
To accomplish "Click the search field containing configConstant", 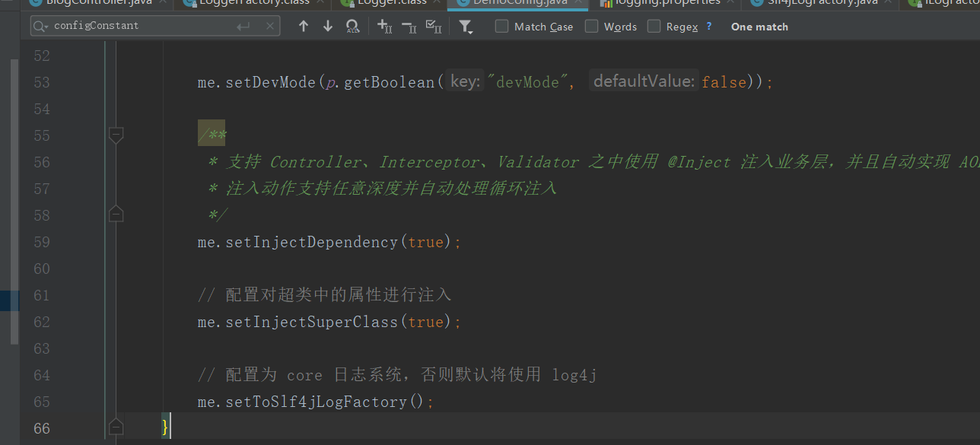I will click(141, 27).
